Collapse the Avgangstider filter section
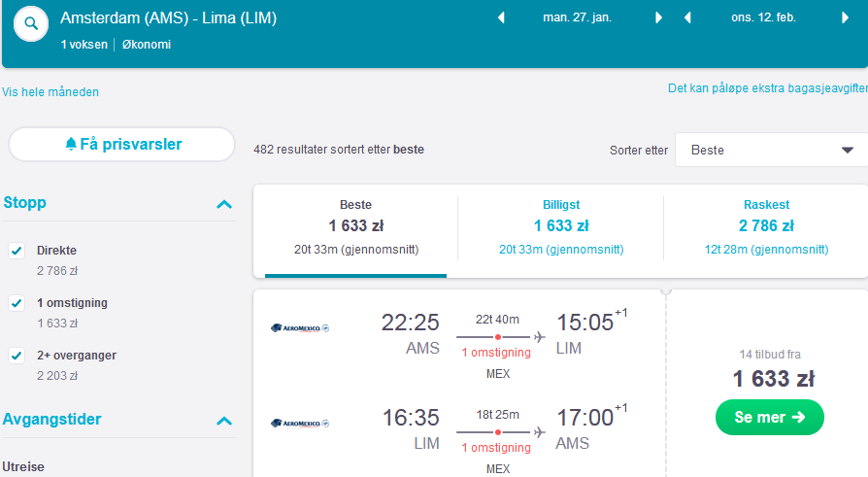 (x=224, y=421)
